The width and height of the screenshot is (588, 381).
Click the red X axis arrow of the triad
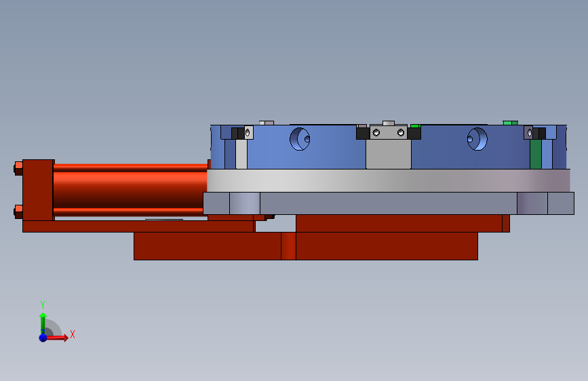(57, 338)
